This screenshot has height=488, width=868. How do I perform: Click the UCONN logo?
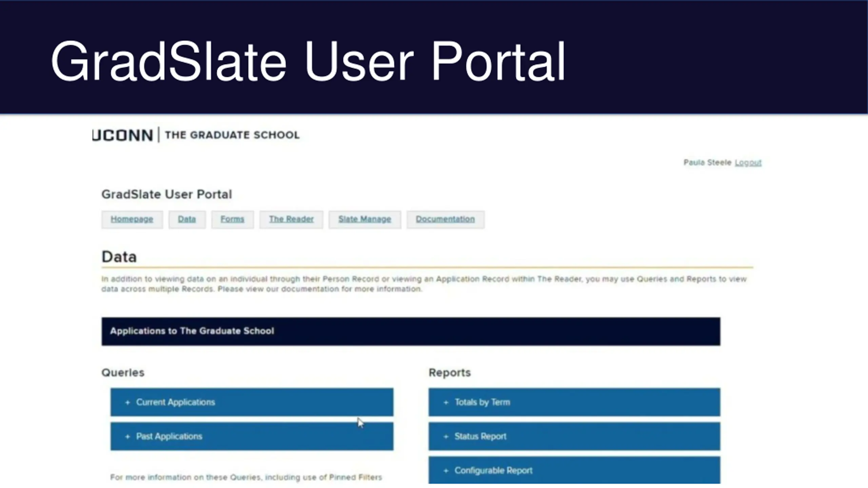click(x=123, y=135)
